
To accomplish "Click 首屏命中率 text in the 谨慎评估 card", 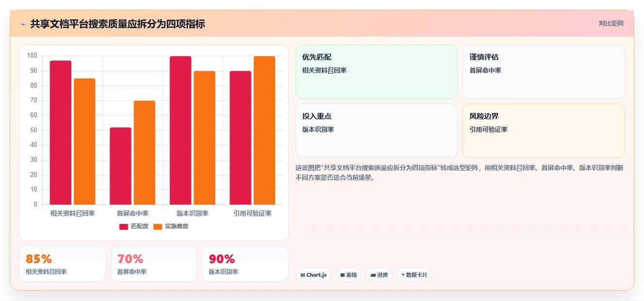I will click(x=485, y=70).
